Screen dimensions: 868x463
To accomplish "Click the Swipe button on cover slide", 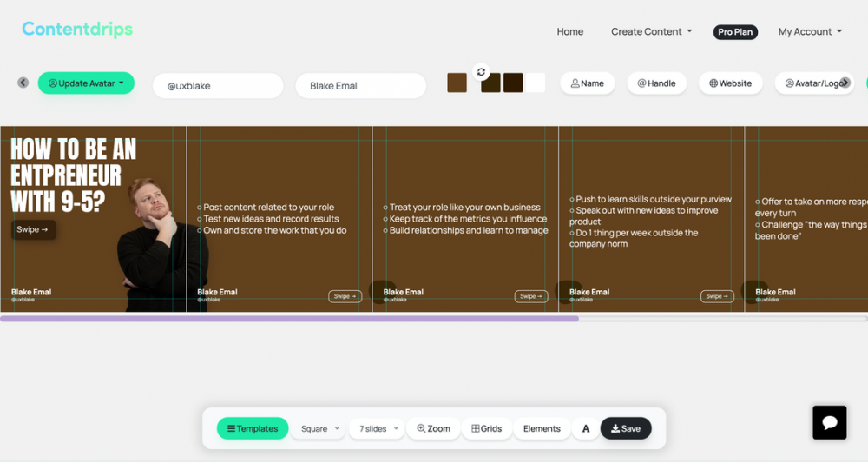I will [33, 229].
